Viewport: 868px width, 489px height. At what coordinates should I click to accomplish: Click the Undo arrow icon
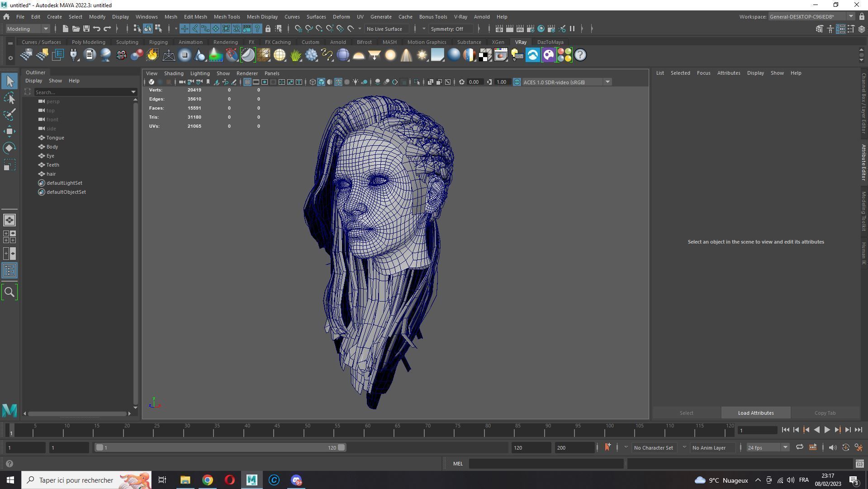(x=97, y=29)
